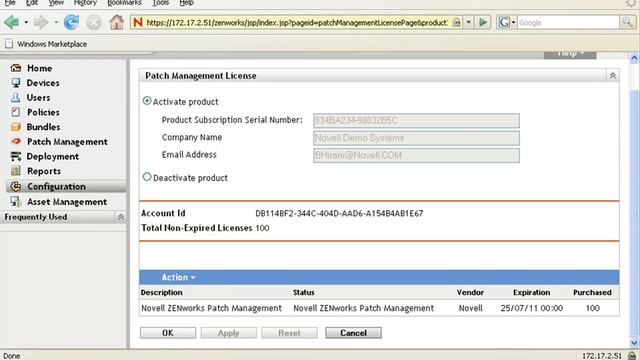Click the Email Address field
This screenshot has height=360, width=640.
click(x=416, y=155)
